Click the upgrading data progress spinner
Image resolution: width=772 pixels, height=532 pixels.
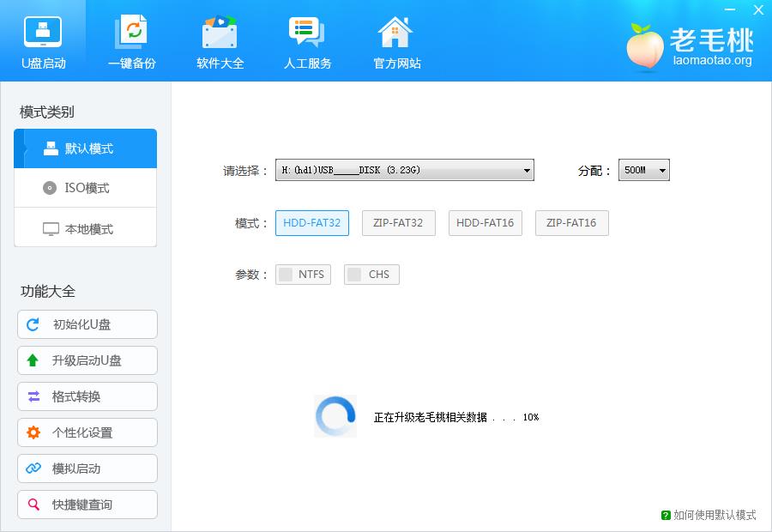(335, 416)
